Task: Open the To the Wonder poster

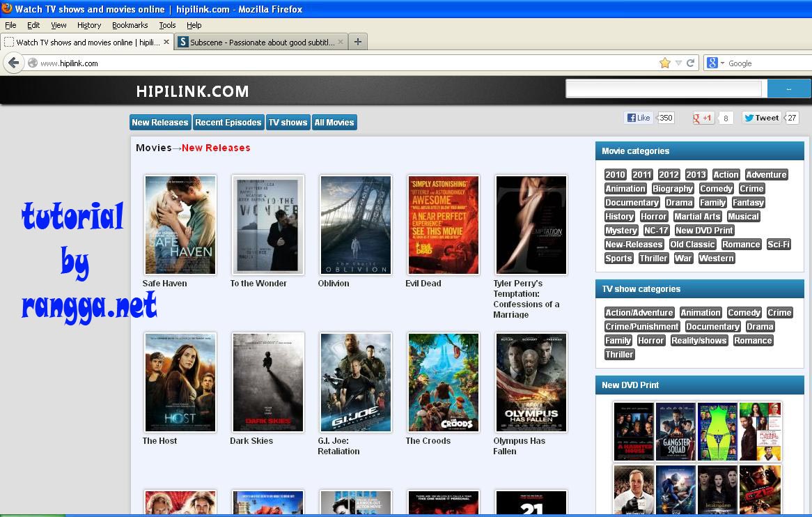Action: coord(267,225)
